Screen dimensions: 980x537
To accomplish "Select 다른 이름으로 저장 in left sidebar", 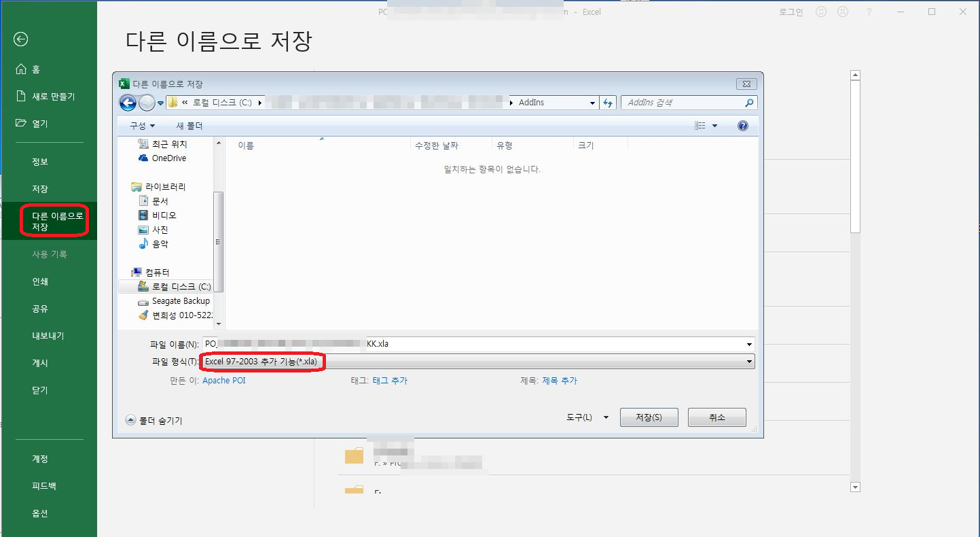I will (x=57, y=221).
